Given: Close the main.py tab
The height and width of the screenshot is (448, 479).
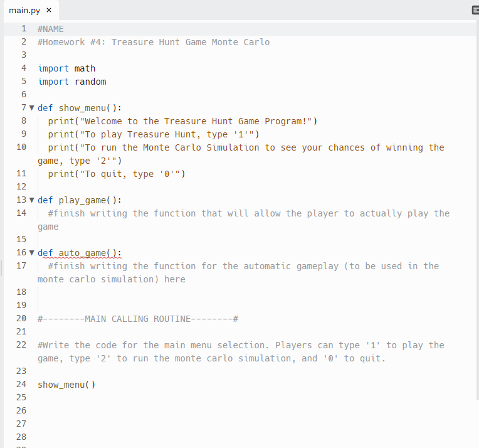Looking at the screenshot, I should tap(49, 10).
